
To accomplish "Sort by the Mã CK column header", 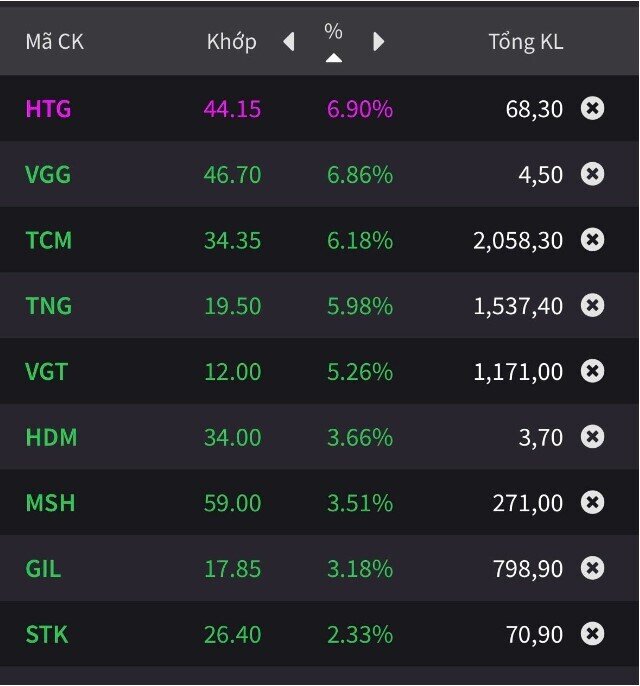I will tap(54, 42).
